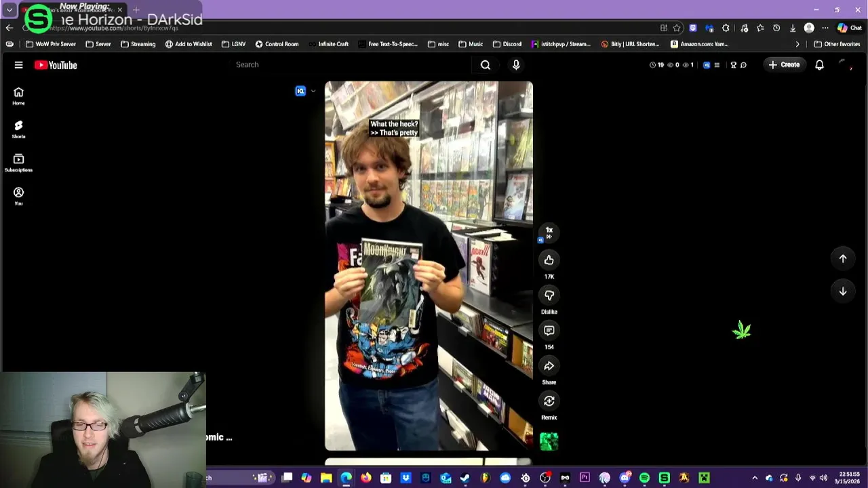Image resolution: width=868 pixels, height=488 pixels.
Task: Click the YouTube logo
Action: pyautogui.click(x=56, y=65)
